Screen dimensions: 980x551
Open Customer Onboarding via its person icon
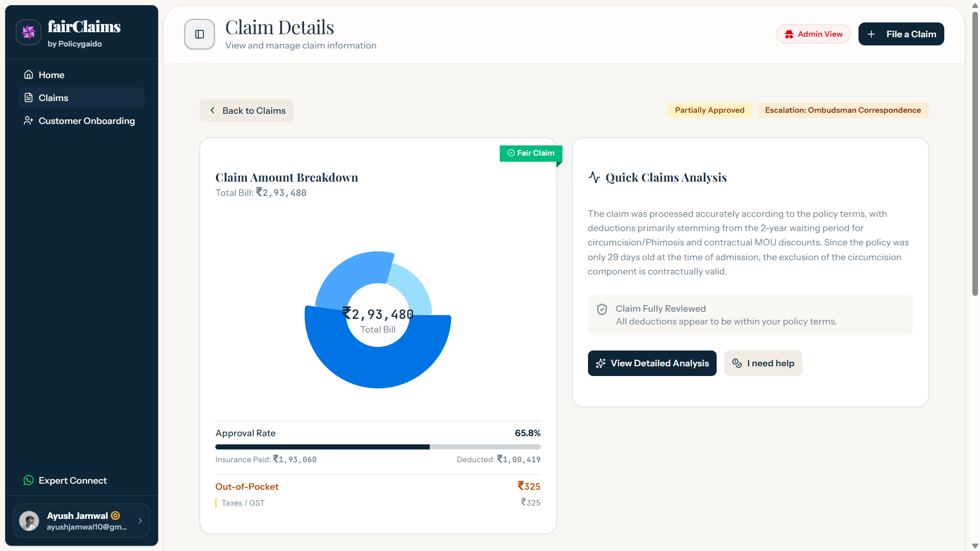pos(28,121)
